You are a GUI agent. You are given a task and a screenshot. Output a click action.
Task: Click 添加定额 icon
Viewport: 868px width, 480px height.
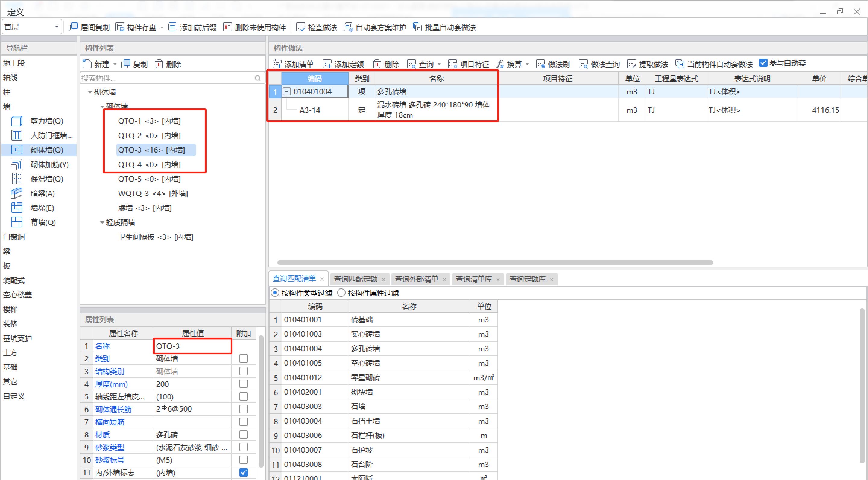tap(327, 64)
